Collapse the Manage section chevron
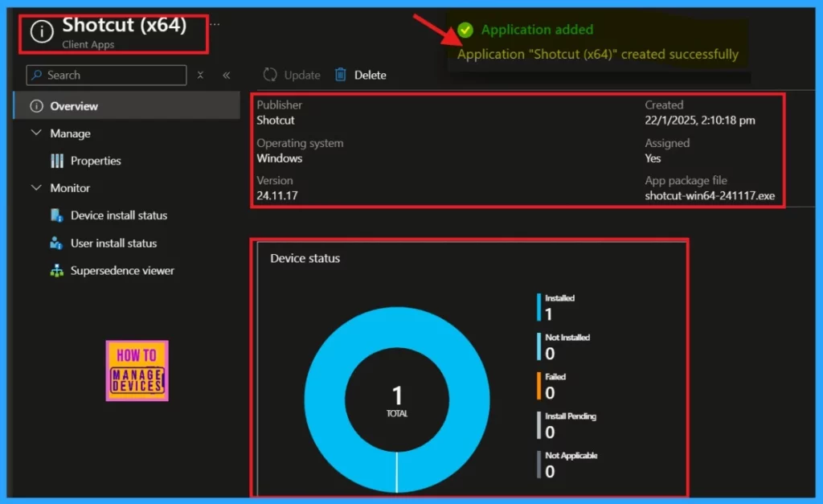The image size is (823, 504). [x=36, y=133]
